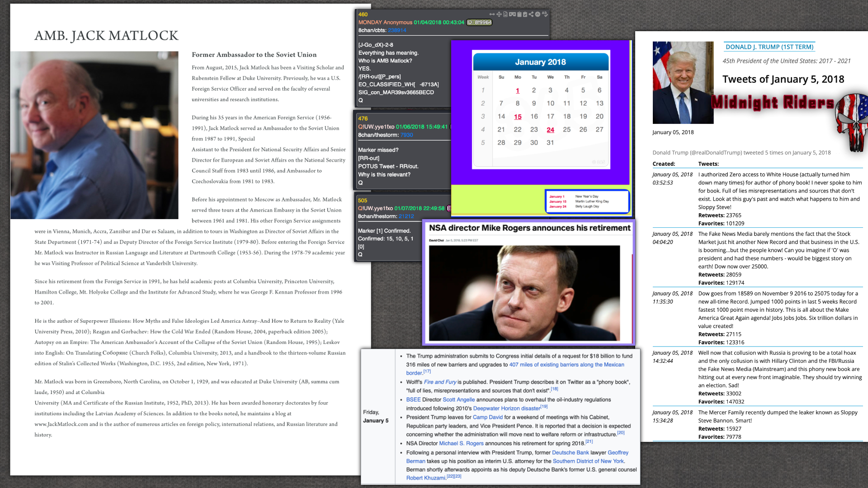Click the AMB. JACK MATLOCK heading
The width and height of the screenshot is (868, 488).
[x=106, y=36]
